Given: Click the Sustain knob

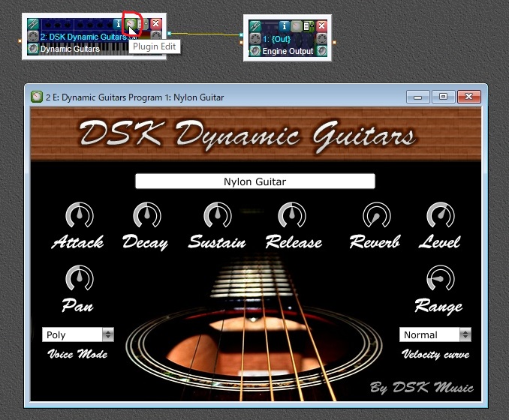Looking at the screenshot, I should point(218,215).
